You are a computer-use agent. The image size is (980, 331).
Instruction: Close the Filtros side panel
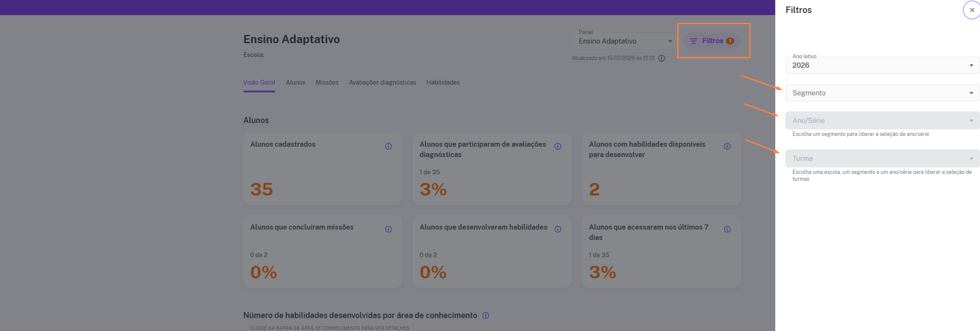pyautogui.click(x=972, y=10)
